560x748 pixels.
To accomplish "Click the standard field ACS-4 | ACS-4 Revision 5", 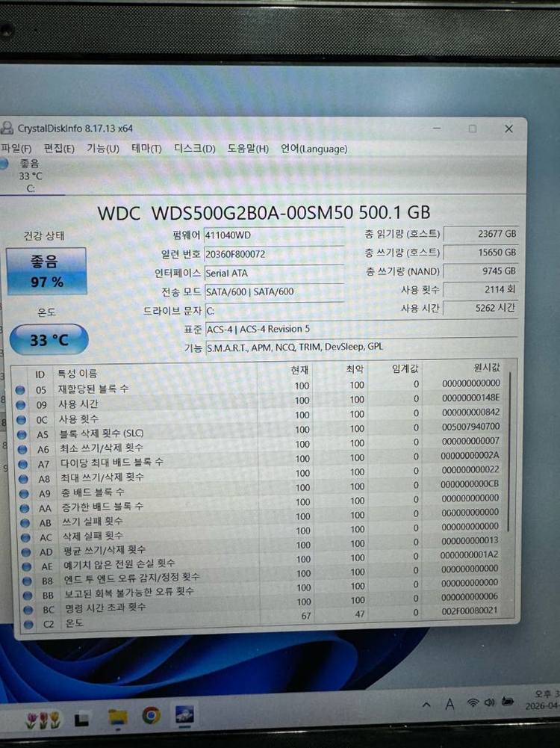I will (x=361, y=329).
